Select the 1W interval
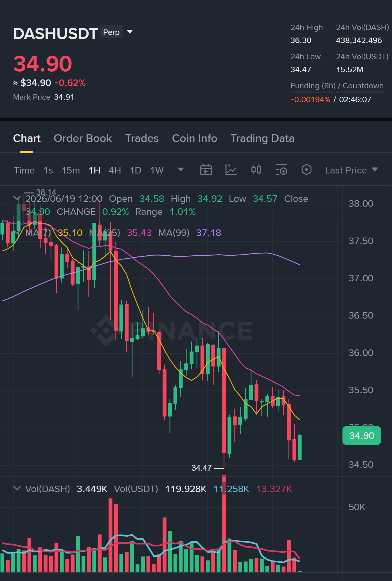This screenshot has width=392, height=581. [157, 170]
